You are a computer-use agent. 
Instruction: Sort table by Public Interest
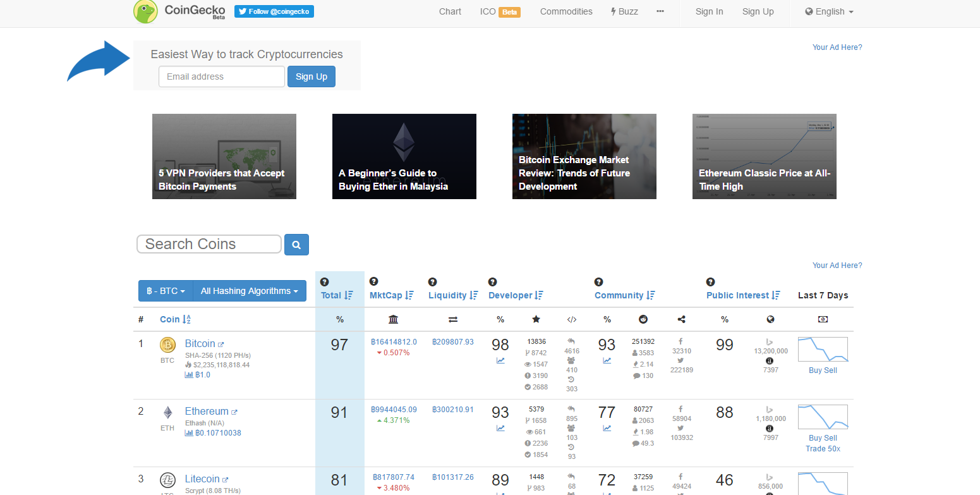pos(743,295)
